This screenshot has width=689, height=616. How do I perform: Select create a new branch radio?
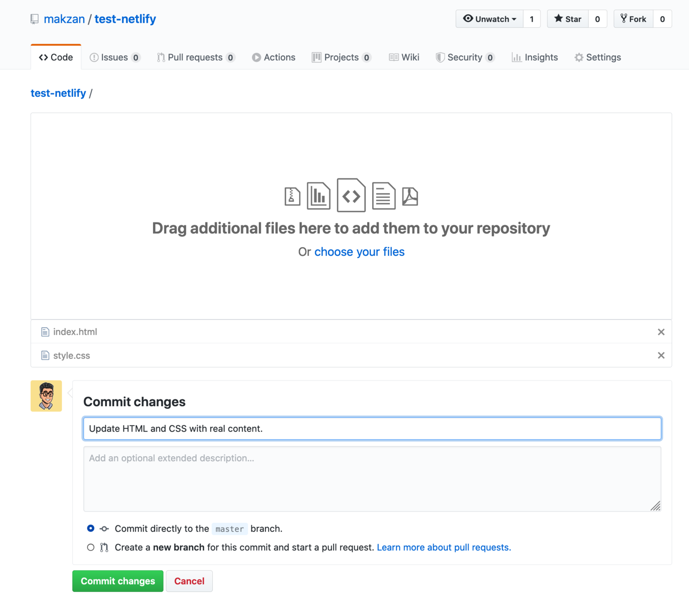(91, 547)
